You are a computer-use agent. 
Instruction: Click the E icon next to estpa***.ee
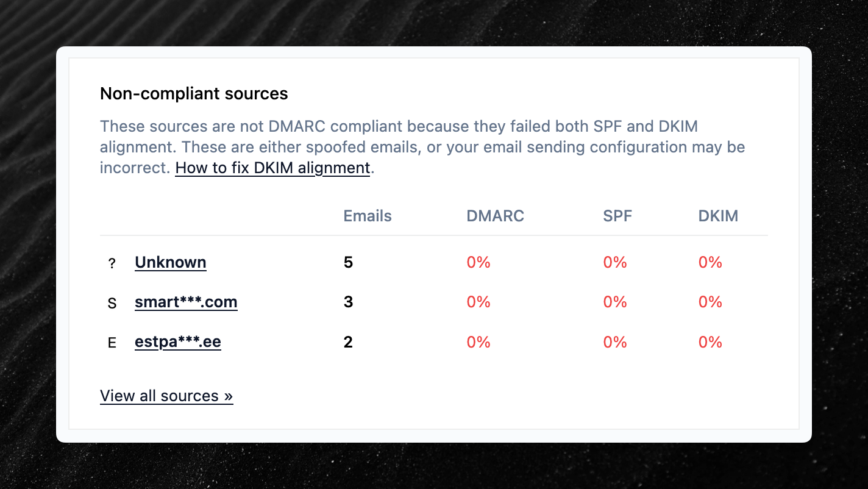[x=112, y=343]
